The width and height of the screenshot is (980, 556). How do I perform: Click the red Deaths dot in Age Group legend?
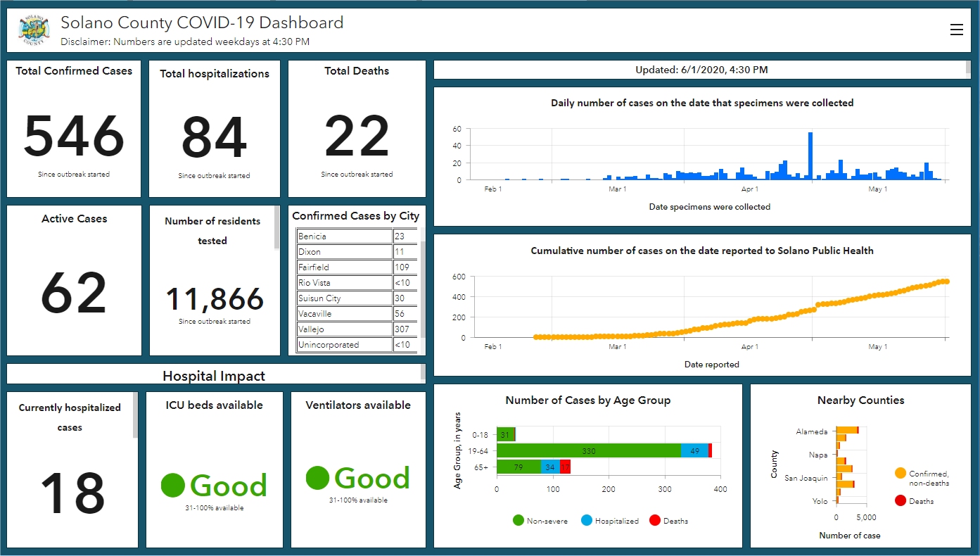tap(655, 521)
